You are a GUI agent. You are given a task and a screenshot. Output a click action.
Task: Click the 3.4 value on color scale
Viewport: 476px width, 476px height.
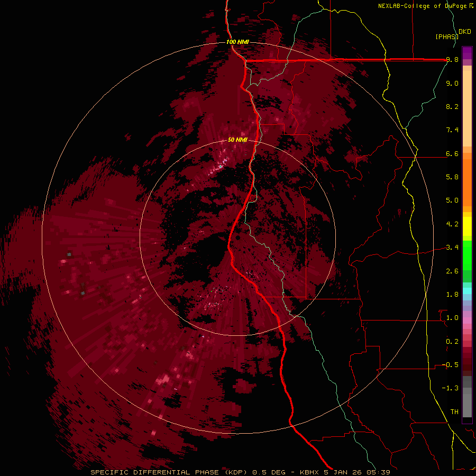pyautogui.click(x=452, y=248)
